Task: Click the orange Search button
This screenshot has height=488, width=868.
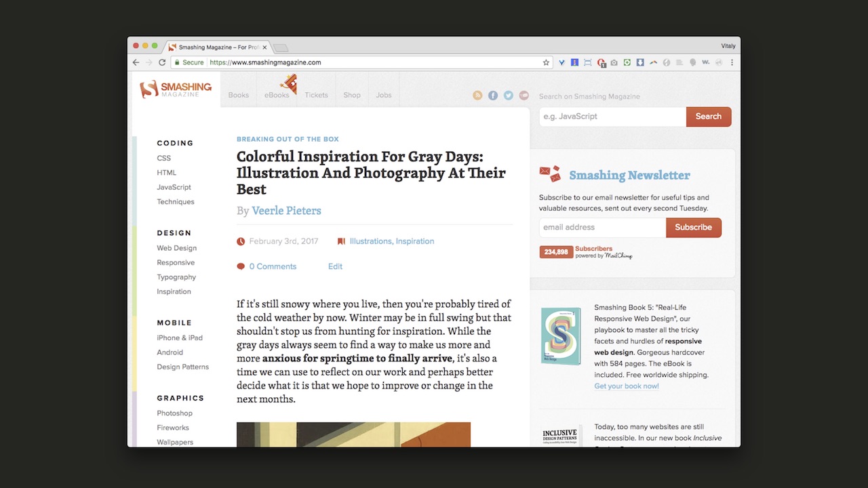Action: pos(709,117)
